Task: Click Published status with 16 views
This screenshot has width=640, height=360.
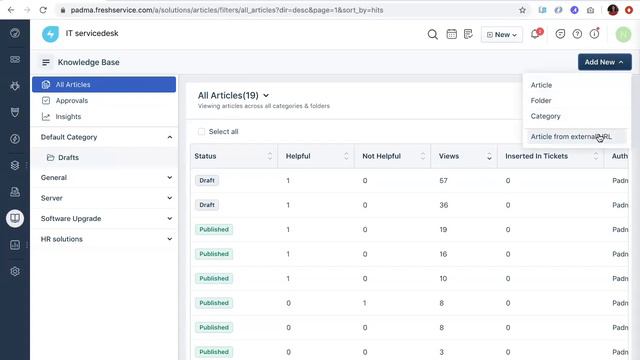Action: [x=214, y=254]
